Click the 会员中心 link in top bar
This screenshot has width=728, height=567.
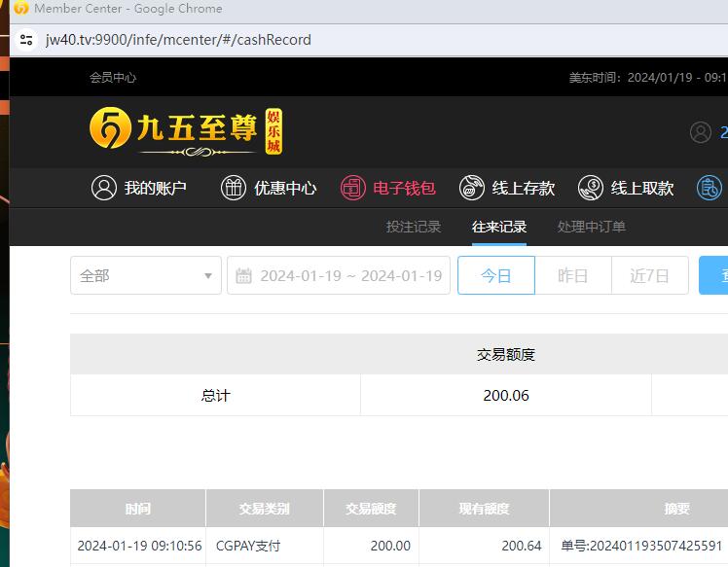pos(113,78)
